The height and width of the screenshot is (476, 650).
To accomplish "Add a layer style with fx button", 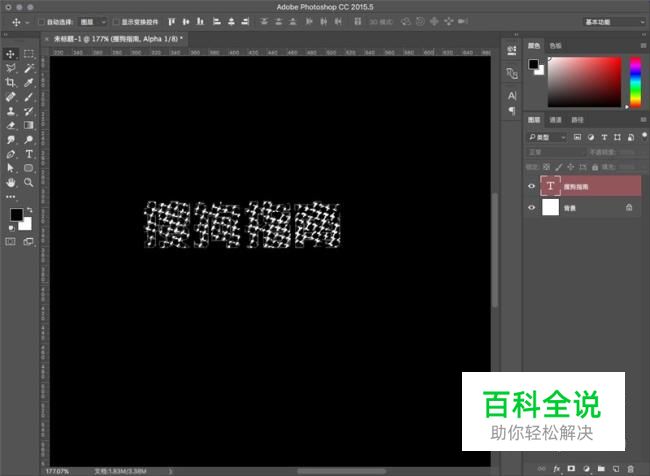I will click(557, 469).
